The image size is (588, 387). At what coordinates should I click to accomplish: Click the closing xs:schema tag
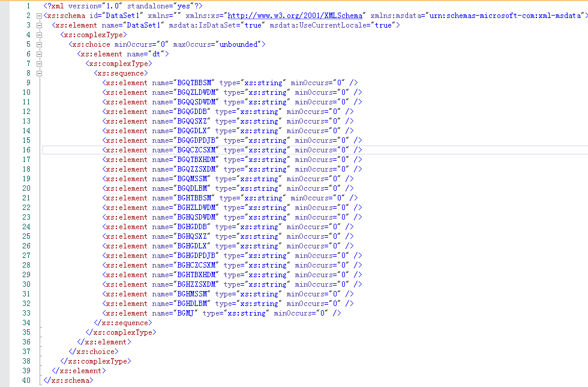(x=68, y=380)
